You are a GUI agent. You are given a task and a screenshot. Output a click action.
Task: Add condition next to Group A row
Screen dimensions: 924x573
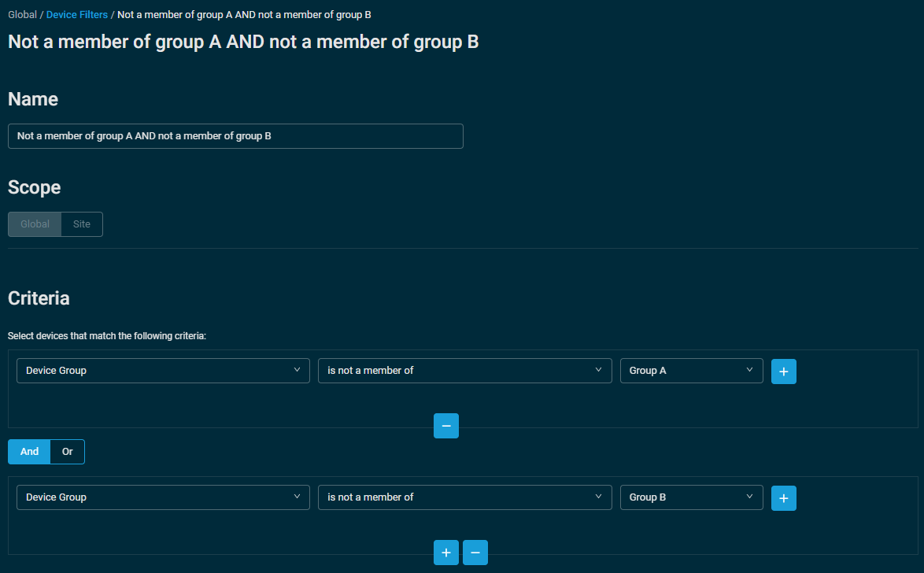click(x=783, y=372)
